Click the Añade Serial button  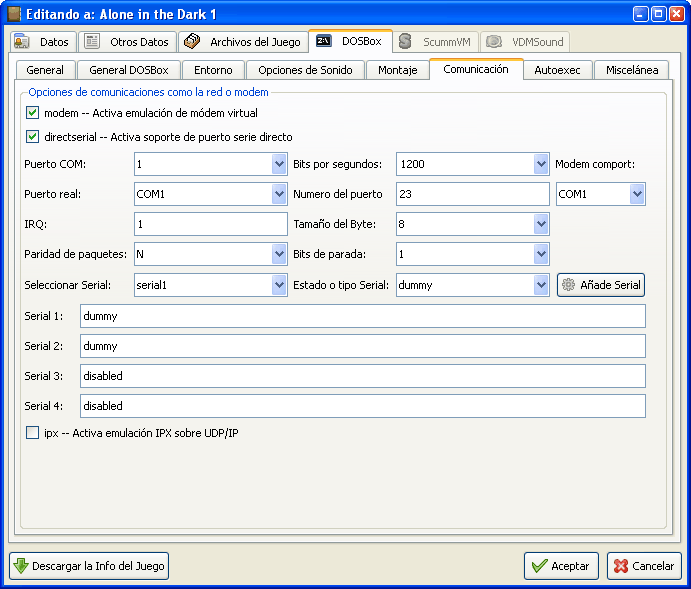601,285
